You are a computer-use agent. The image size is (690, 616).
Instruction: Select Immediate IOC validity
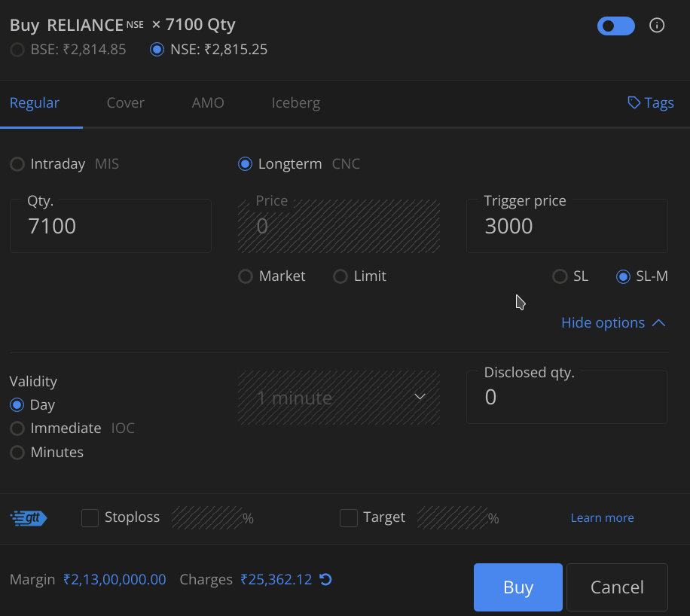click(17, 428)
